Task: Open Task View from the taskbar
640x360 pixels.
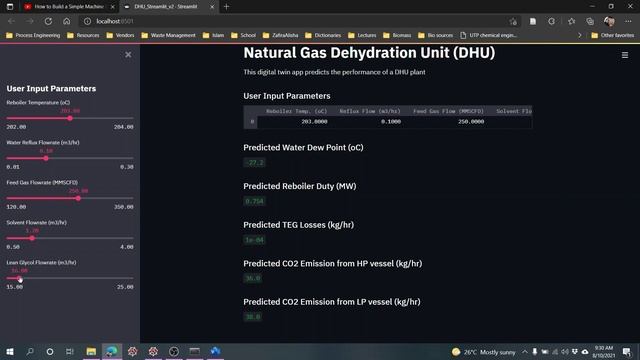Action: coord(70,351)
